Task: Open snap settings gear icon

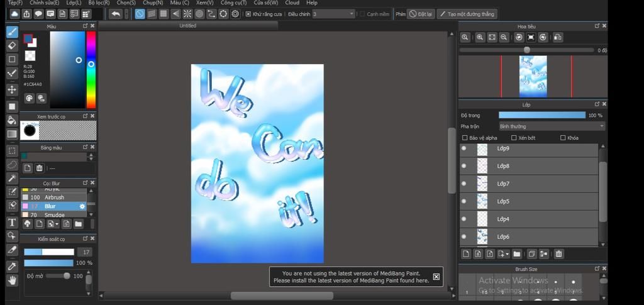Action: click(x=235, y=14)
